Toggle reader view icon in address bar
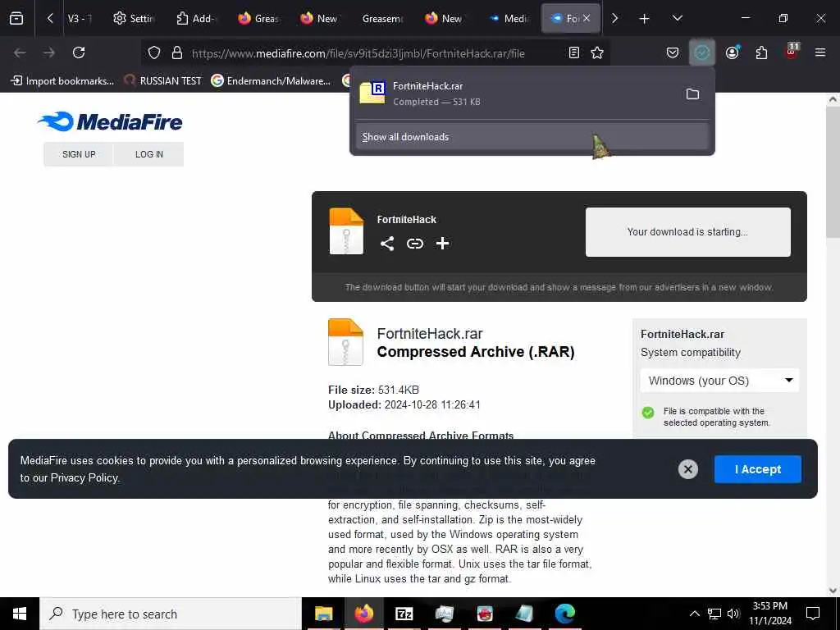 point(573,52)
